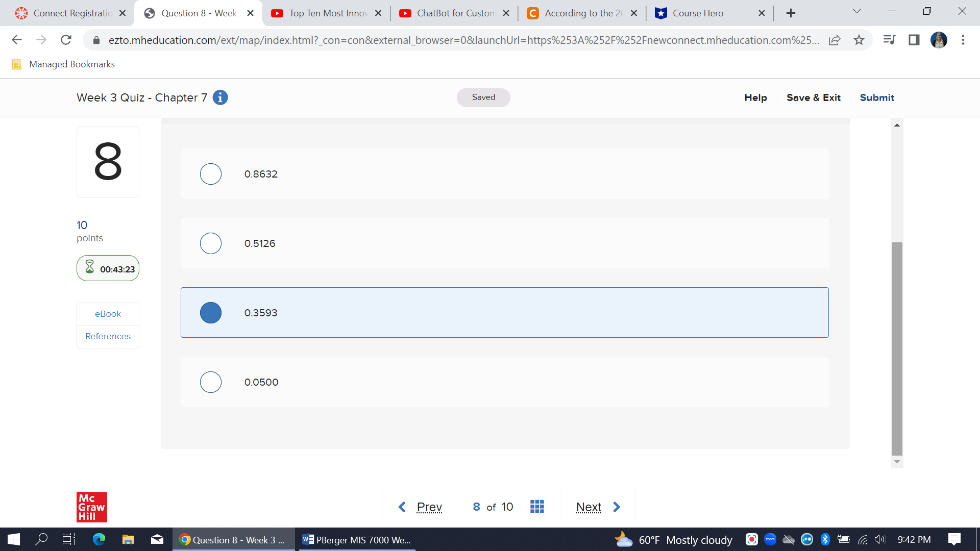Click the quiz info icon beside Chapter 7
The image size is (980, 551).
tap(220, 97)
